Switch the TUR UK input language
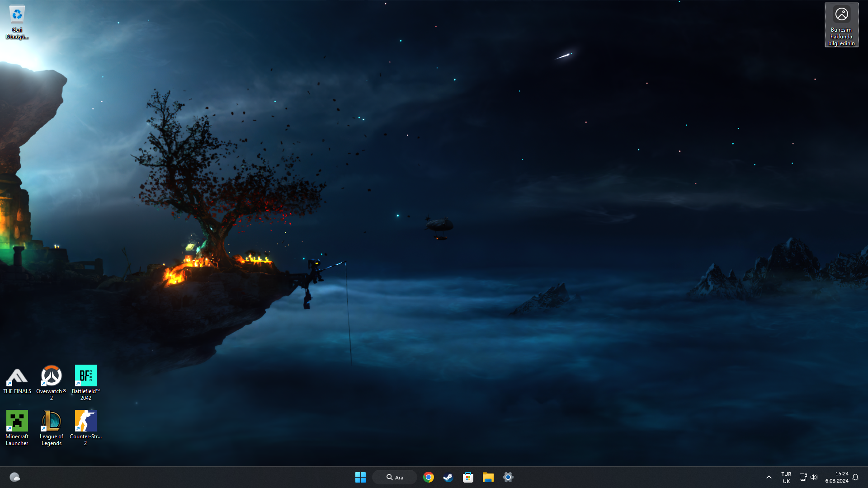 point(786,477)
